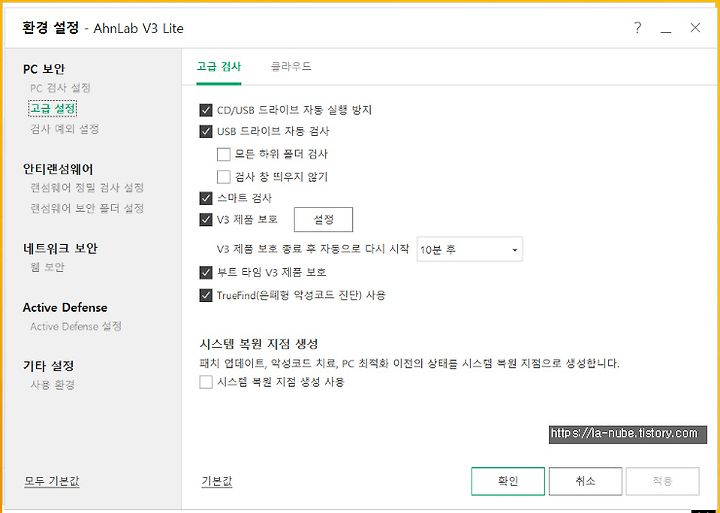Click the 모두 기본값 link
The image size is (720, 513).
(x=52, y=481)
